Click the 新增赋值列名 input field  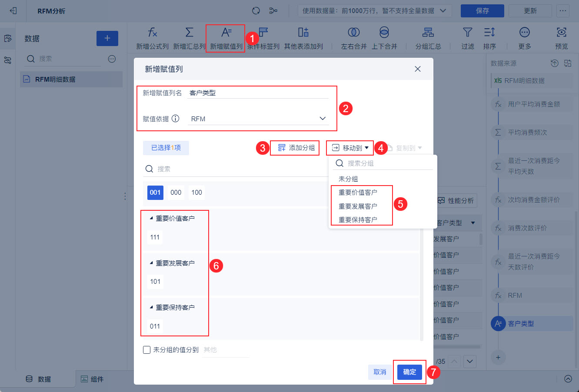tap(258, 93)
